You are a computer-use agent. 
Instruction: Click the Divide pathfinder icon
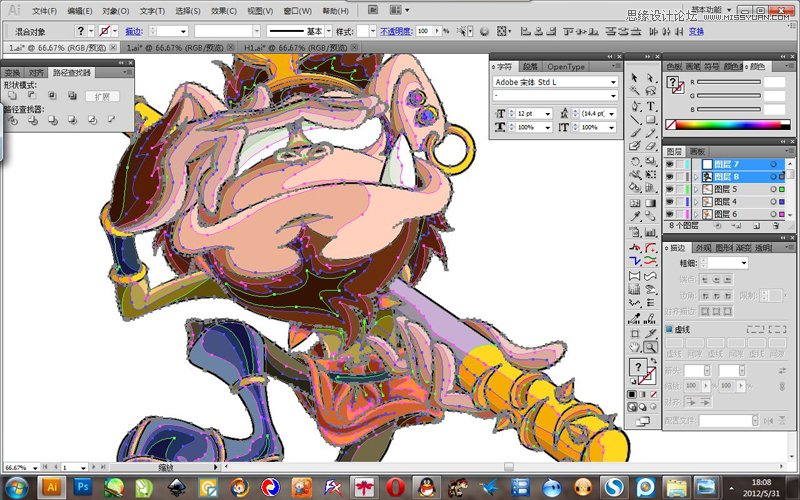point(12,120)
